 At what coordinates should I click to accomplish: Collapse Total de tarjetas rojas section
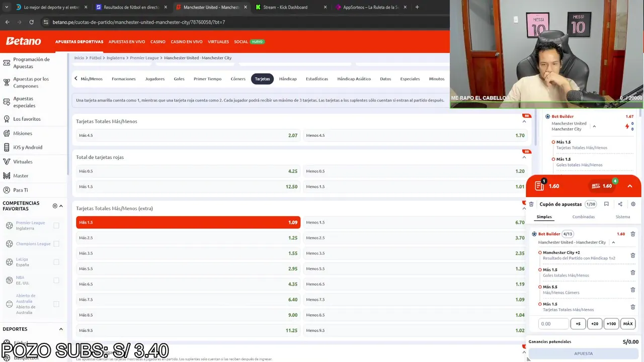pyautogui.click(x=524, y=157)
